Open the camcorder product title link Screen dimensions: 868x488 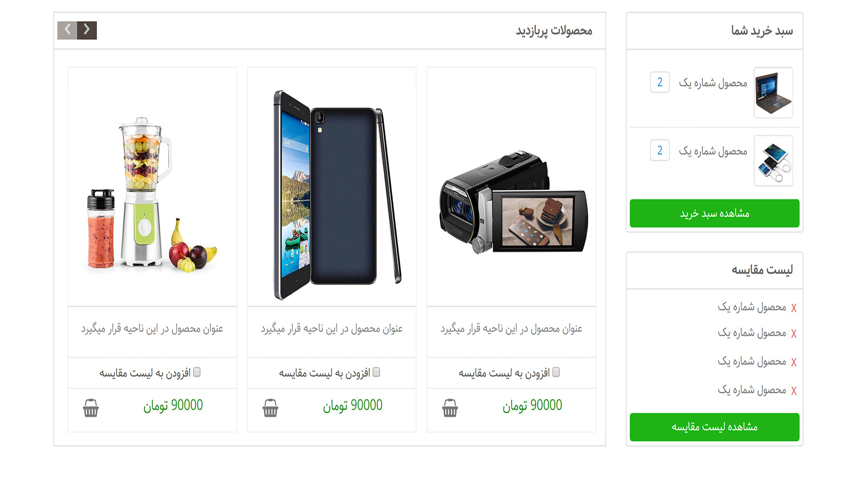point(511,328)
